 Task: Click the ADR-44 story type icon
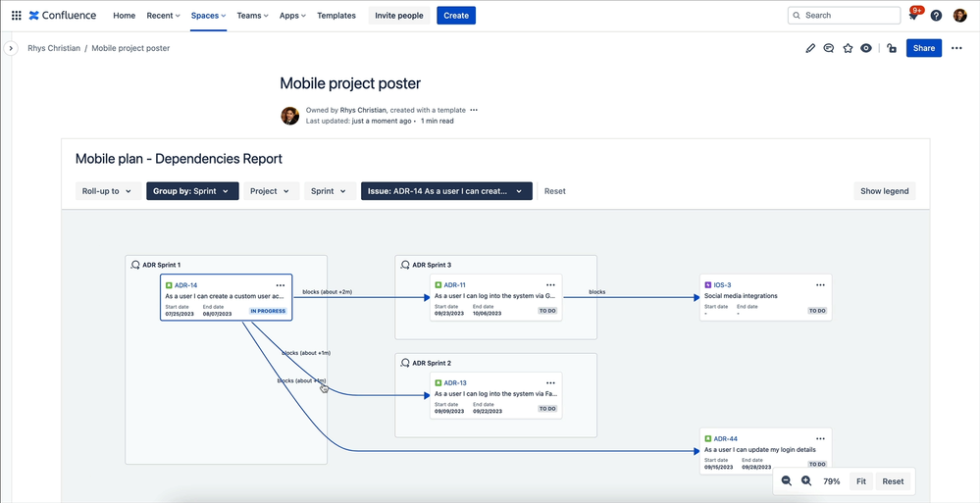coord(708,438)
